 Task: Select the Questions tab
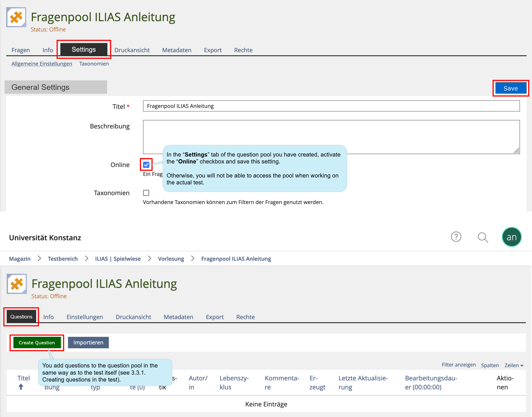(x=21, y=317)
